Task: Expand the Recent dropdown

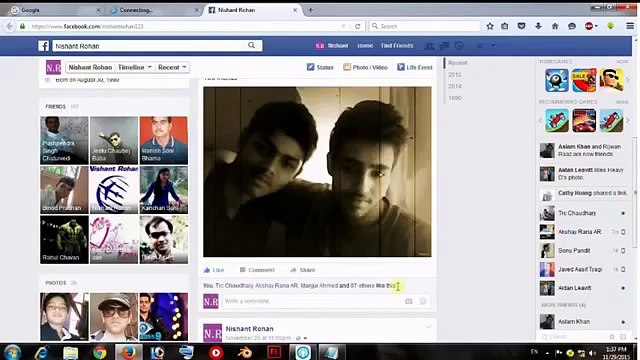Action: (172, 67)
